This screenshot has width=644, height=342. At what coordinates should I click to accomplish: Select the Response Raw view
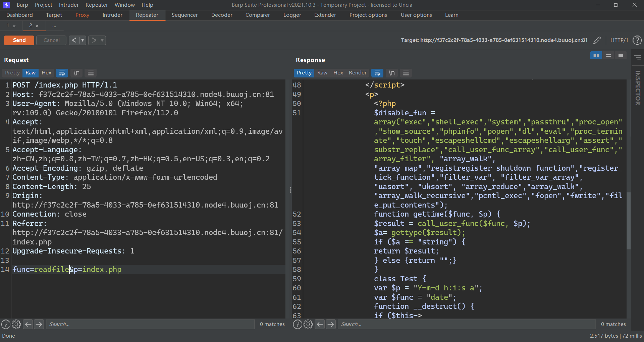[322, 73]
